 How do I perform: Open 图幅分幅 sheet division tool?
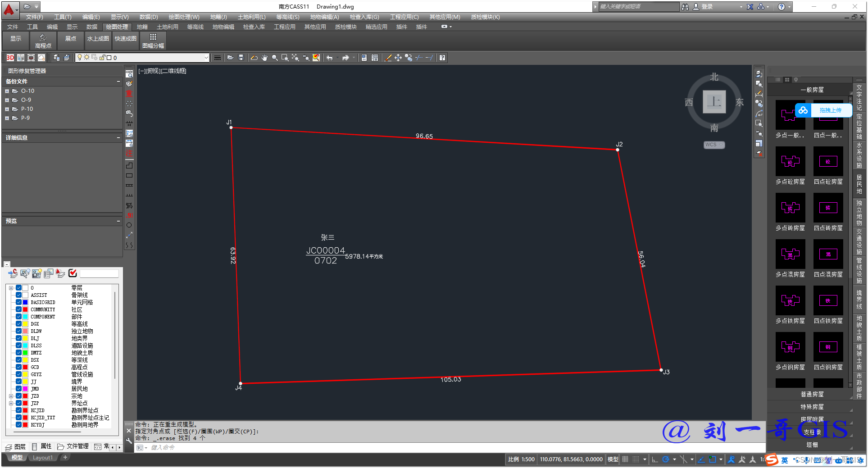click(x=153, y=41)
